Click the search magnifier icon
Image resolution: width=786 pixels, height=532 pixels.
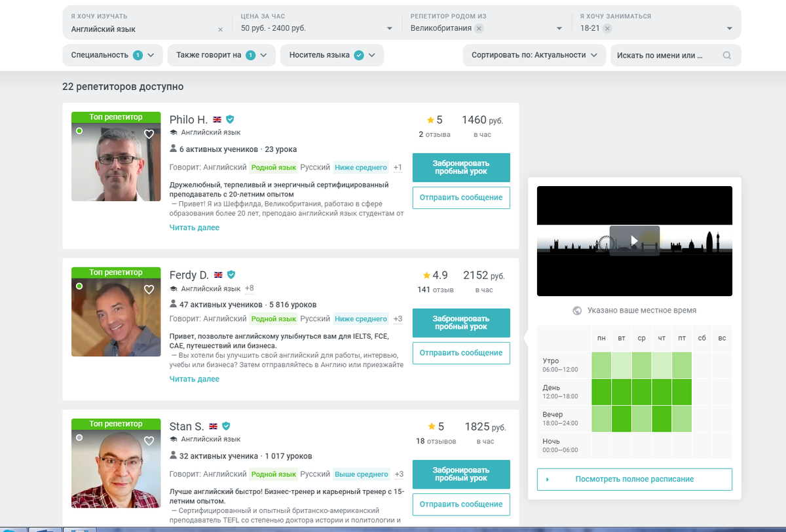727,56
